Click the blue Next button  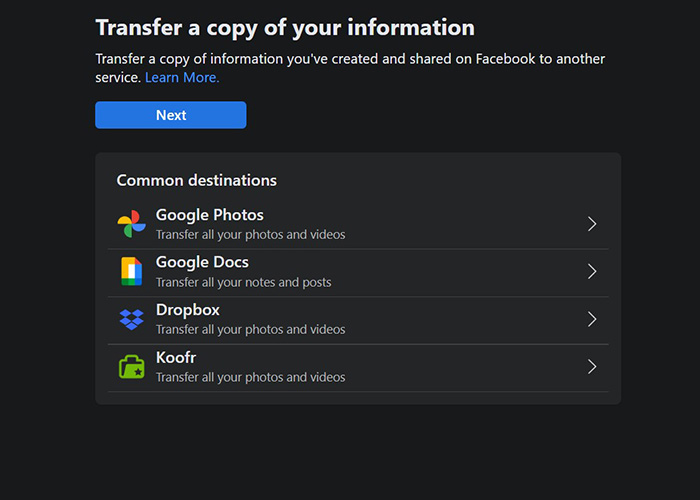click(x=171, y=115)
